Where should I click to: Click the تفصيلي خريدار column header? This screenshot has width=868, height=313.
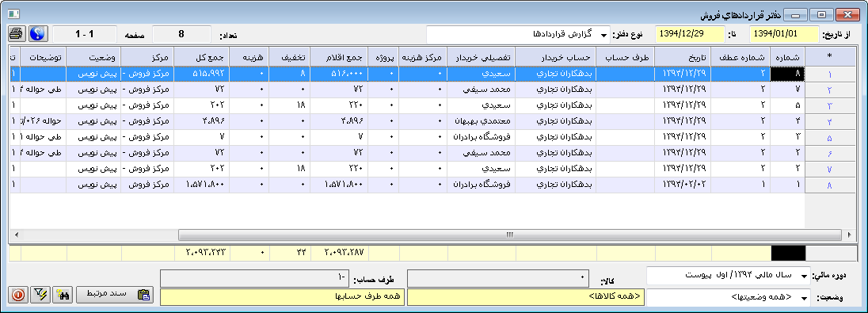coord(481,57)
